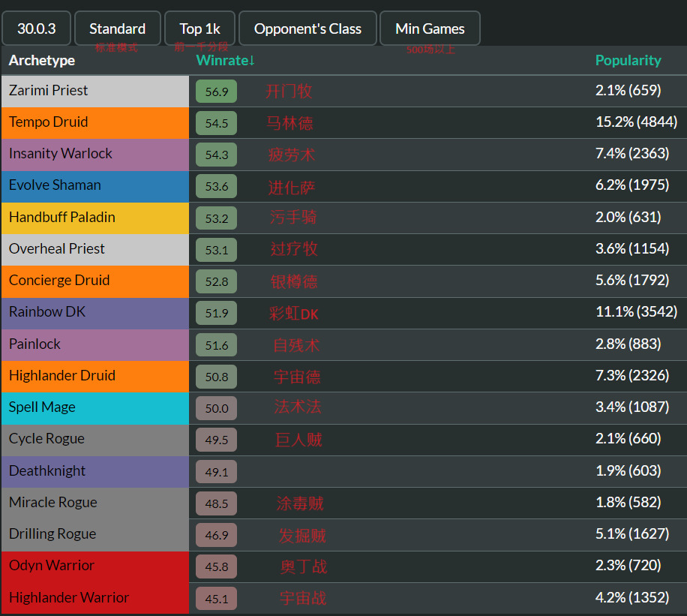Click the 56.9 winrate badge
This screenshot has width=687, height=616.
(217, 92)
